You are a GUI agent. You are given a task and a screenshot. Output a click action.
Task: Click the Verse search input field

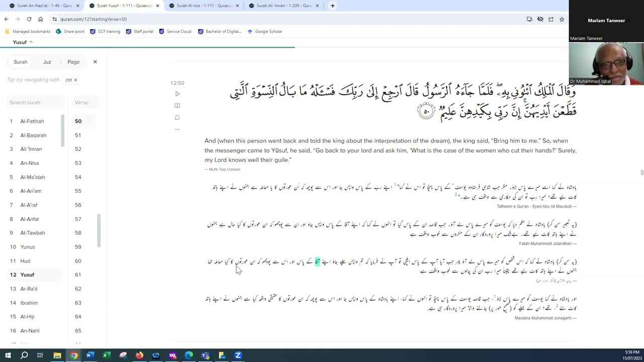86,103
